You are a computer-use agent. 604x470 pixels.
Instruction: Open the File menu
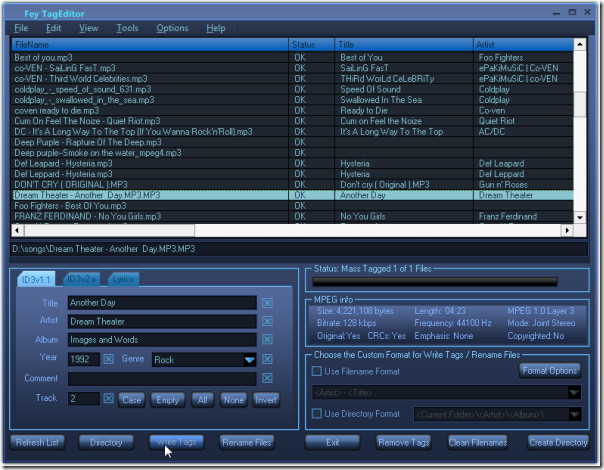coord(21,28)
